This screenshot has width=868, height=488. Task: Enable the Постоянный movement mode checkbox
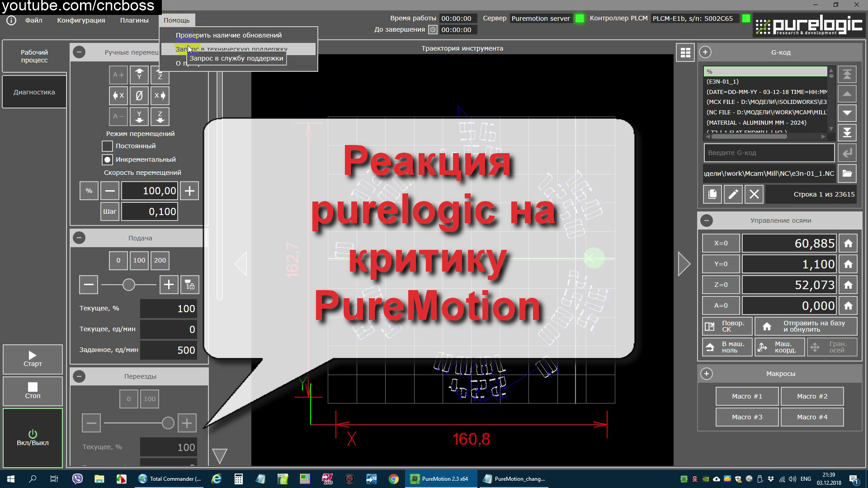click(107, 146)
